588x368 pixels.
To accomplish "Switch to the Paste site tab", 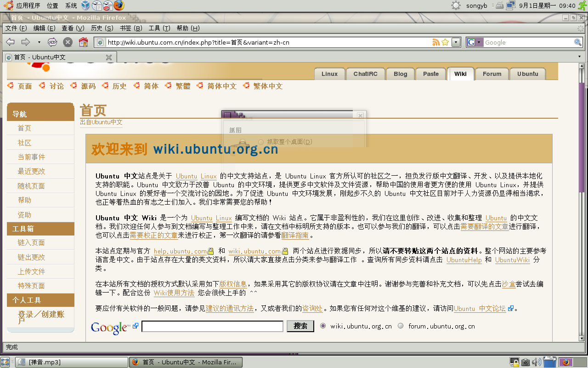I will coord(431,74).
